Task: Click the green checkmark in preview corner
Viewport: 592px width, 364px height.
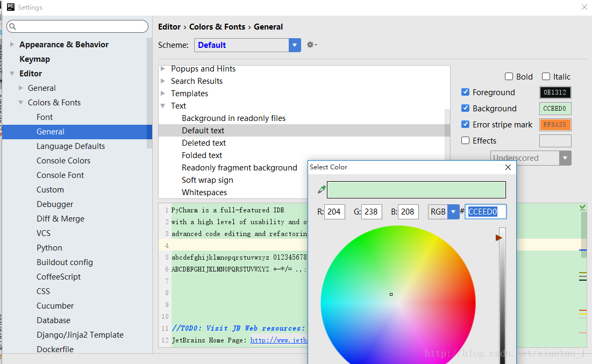Action: (x=583, y=208)
